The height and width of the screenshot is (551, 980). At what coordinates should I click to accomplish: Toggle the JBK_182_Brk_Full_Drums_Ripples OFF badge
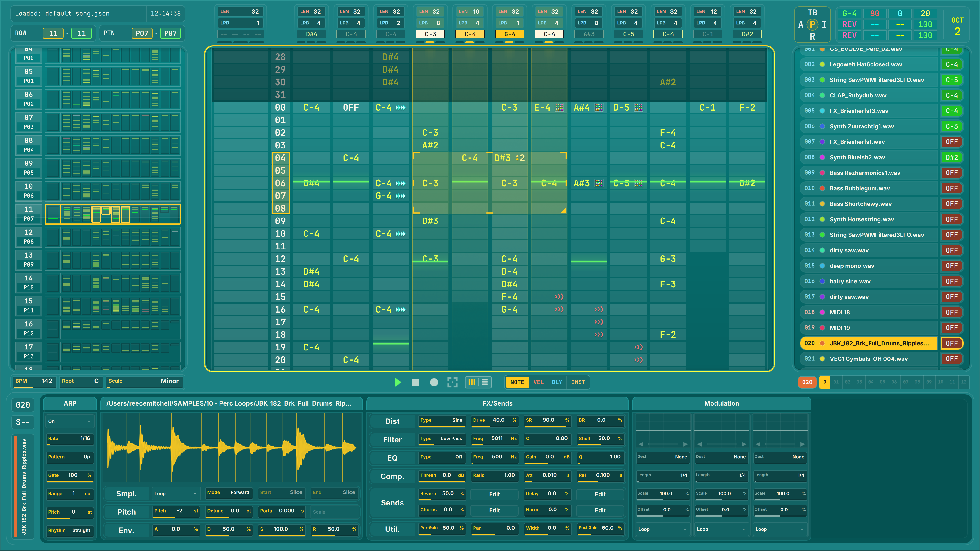951,343
